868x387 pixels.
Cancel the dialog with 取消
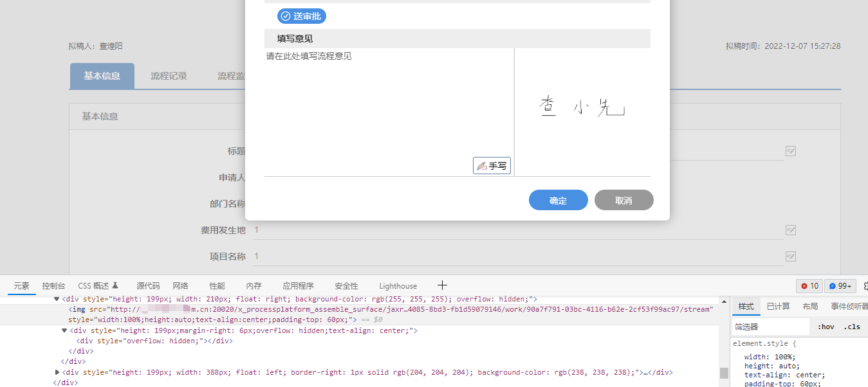(623, 200)
